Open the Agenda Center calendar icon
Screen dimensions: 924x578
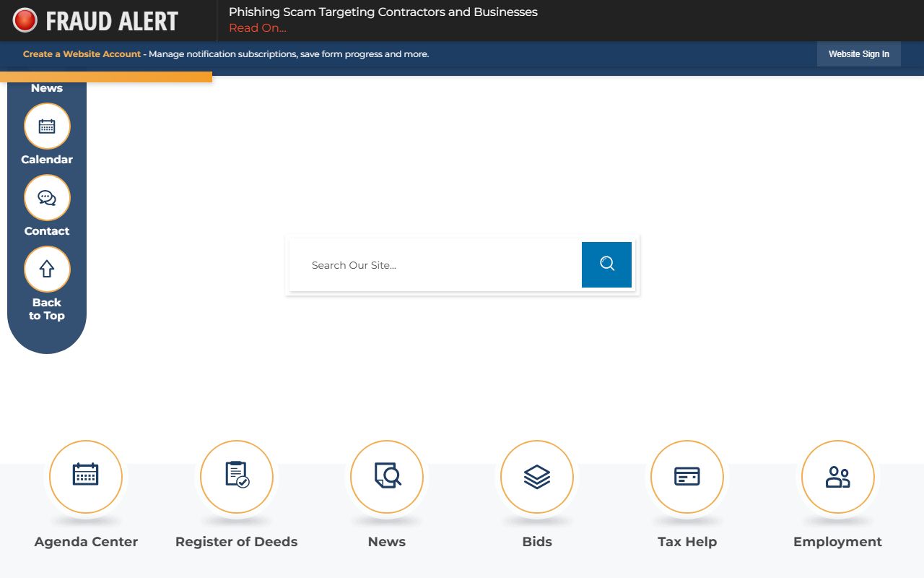[x=86, y=477]
